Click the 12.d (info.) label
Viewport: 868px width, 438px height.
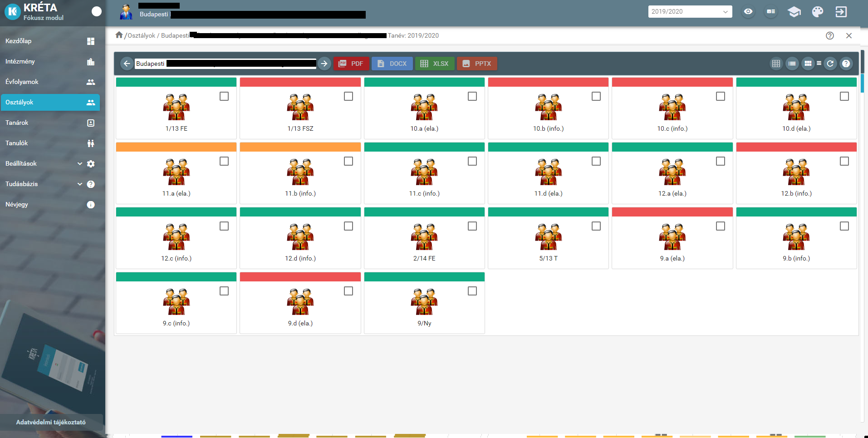300,258
